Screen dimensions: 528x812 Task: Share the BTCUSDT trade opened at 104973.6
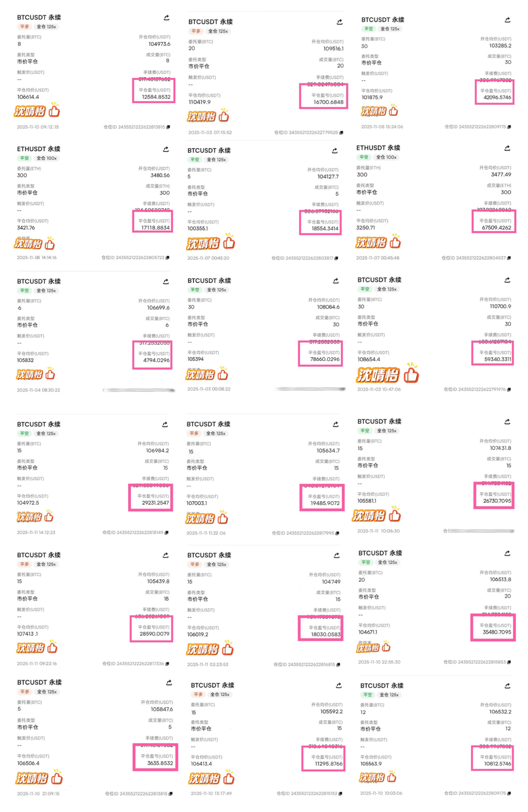[167, 18]
